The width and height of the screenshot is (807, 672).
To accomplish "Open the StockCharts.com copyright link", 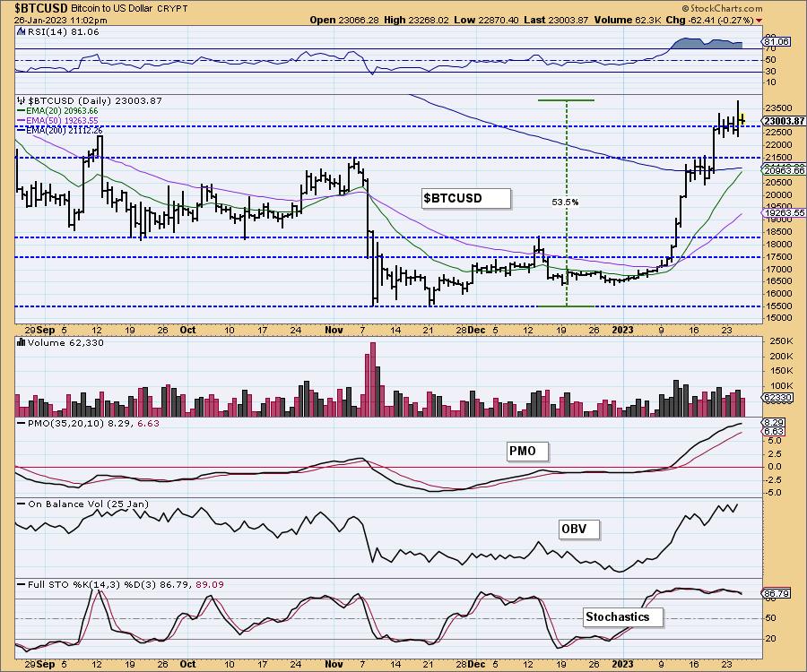I will pos(723,8).
